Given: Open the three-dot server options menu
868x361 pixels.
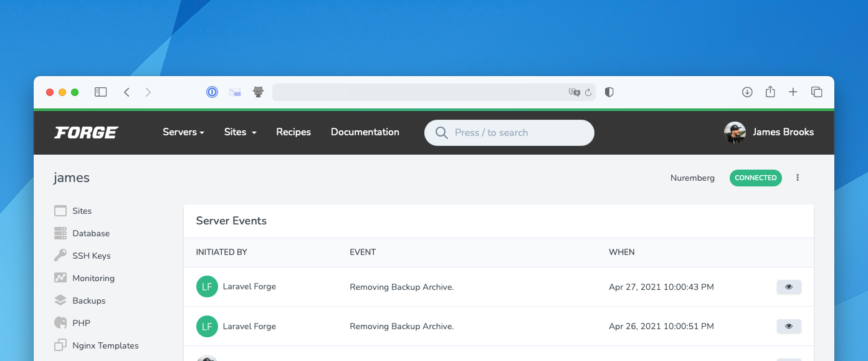Looking at the screenshot, I should [x=798, y=178].
